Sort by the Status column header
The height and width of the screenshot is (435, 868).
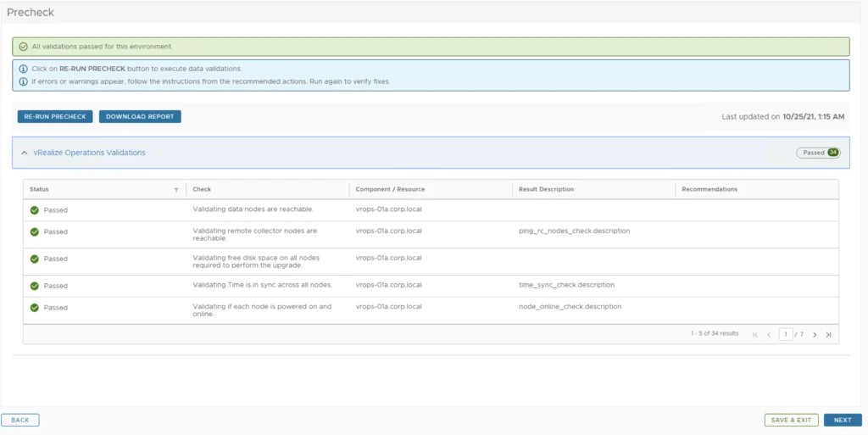point(39,189)
